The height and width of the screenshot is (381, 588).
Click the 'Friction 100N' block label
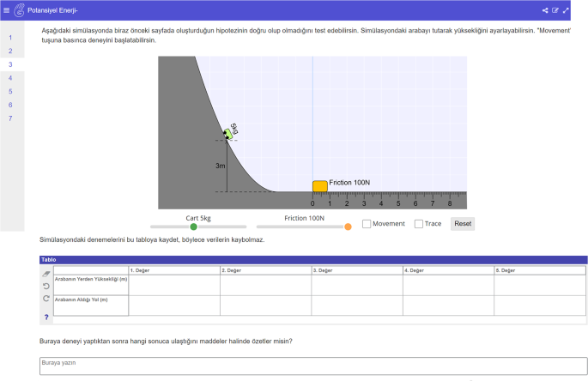click(x=349, y=183)
